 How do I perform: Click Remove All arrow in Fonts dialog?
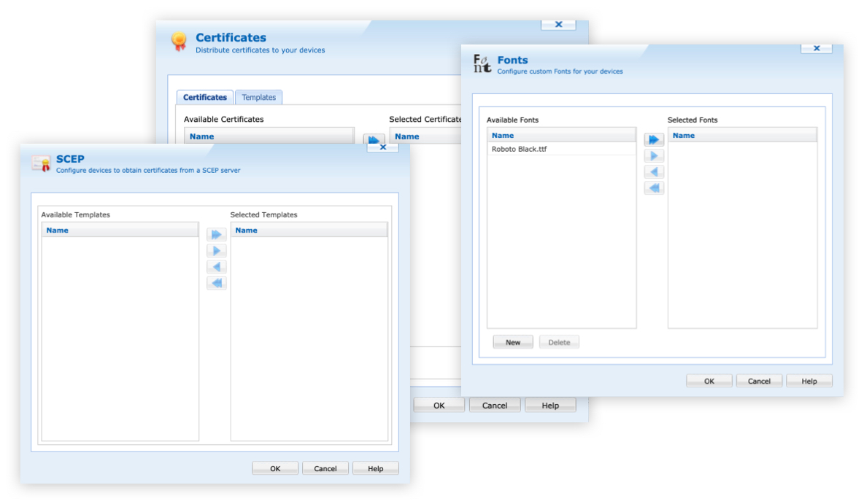[654, 188]
